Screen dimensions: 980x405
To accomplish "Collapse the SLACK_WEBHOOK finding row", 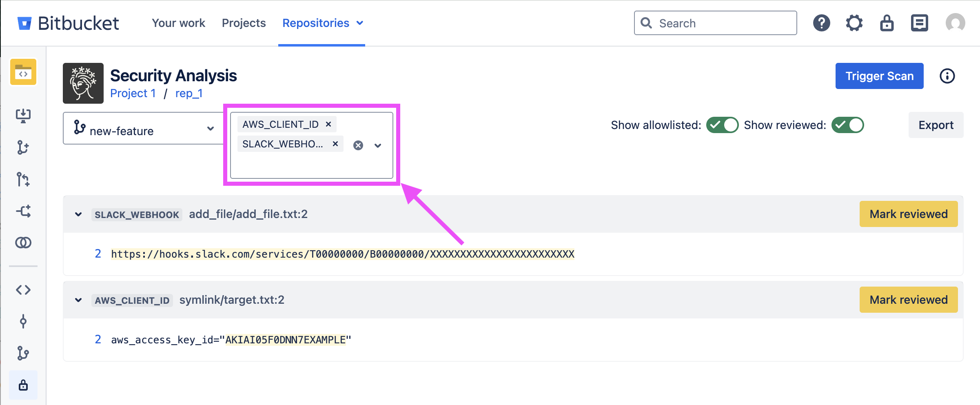I will 78,214.
